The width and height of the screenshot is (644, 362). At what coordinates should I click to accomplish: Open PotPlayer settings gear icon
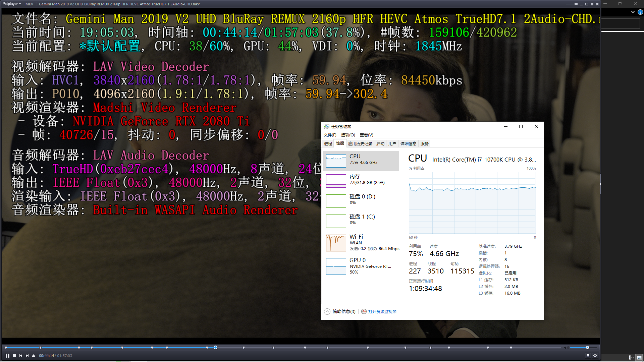(x=595, y=356)
